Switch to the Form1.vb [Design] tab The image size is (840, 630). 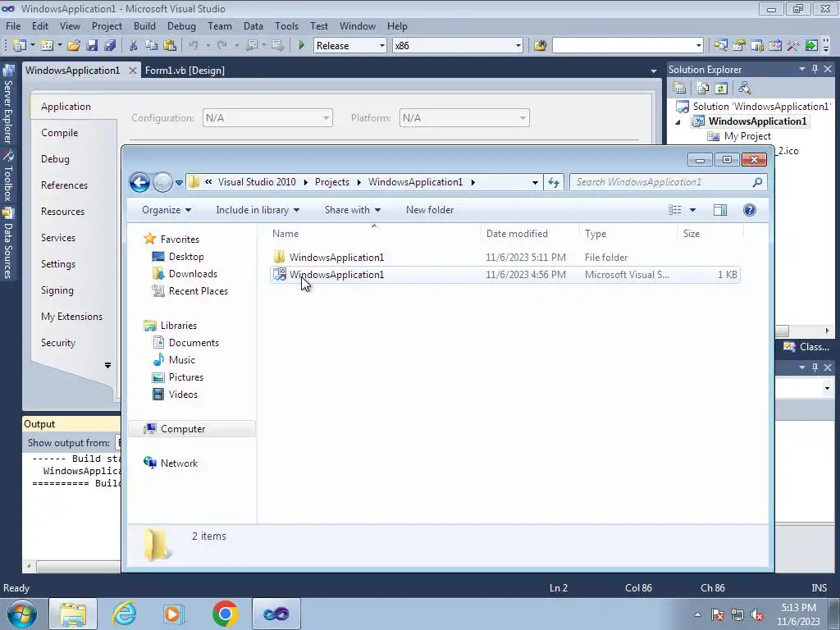coord(185,71)
